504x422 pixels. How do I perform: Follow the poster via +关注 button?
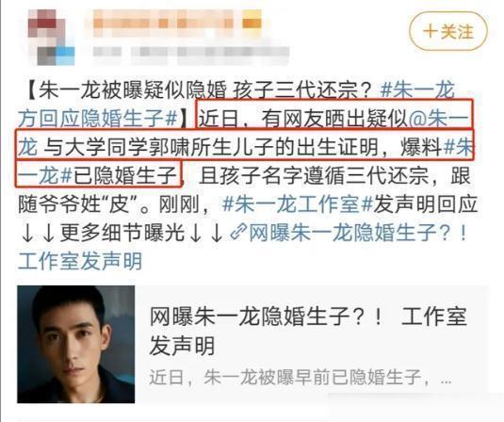(x=448, y=31)
